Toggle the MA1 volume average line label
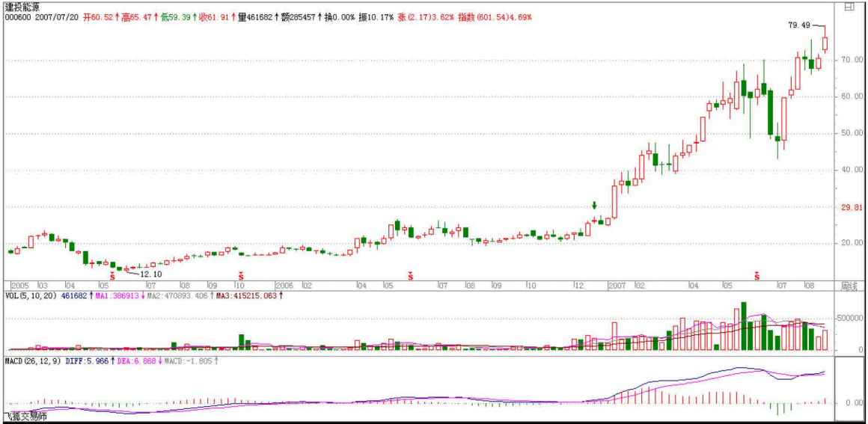The height and width of the screenshot is (424, 868). click(x=118, y=296)
